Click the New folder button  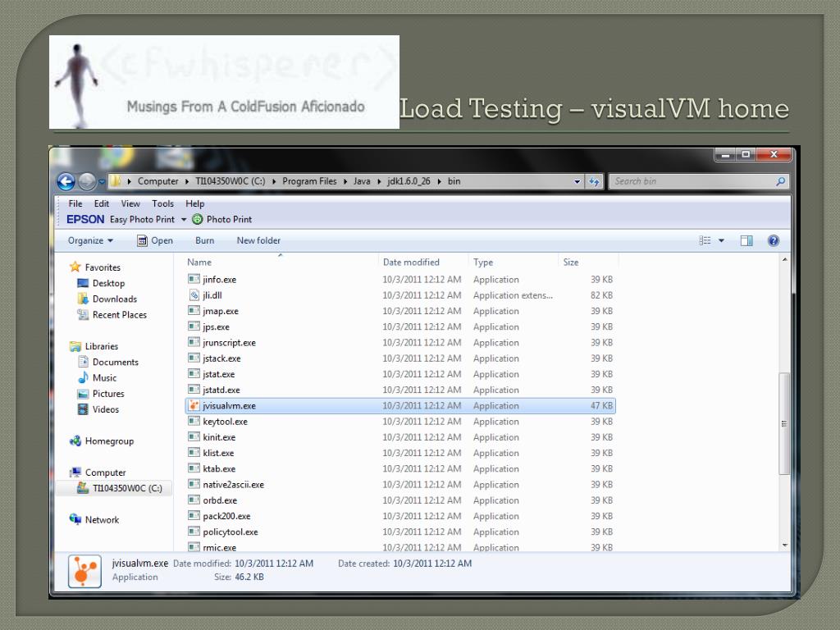(x=258, y=240)
